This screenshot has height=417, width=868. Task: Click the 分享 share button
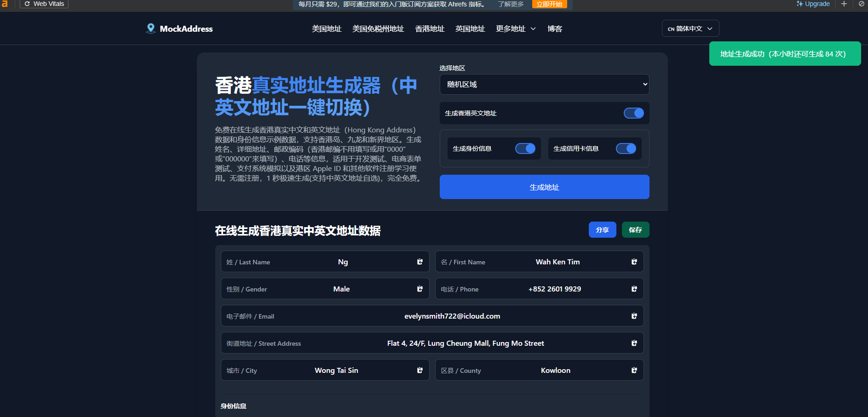click(x=602, y=230)
